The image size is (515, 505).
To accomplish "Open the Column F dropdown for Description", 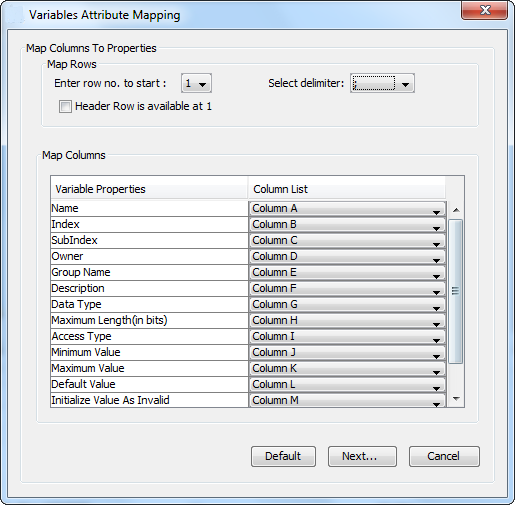I will pyautogui.click(x=347, y=289).
